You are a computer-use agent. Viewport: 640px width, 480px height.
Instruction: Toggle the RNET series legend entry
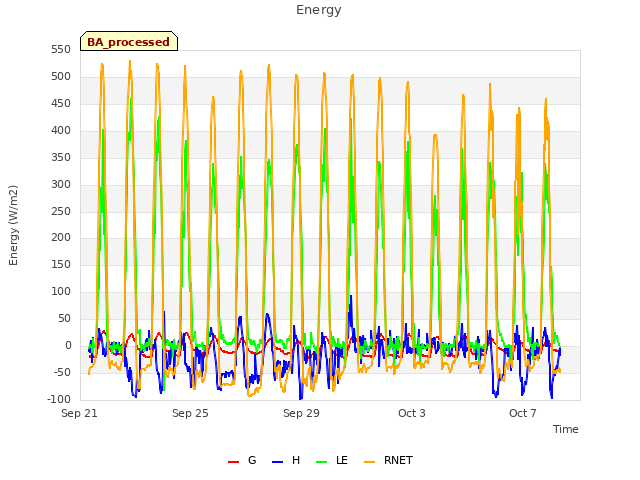click(388, 460)
